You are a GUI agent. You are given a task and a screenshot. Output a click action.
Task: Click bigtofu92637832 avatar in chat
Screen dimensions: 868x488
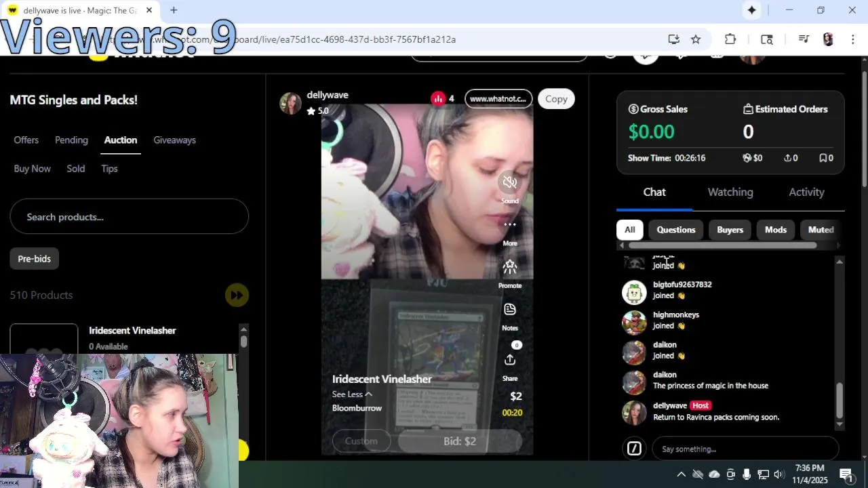634,292
